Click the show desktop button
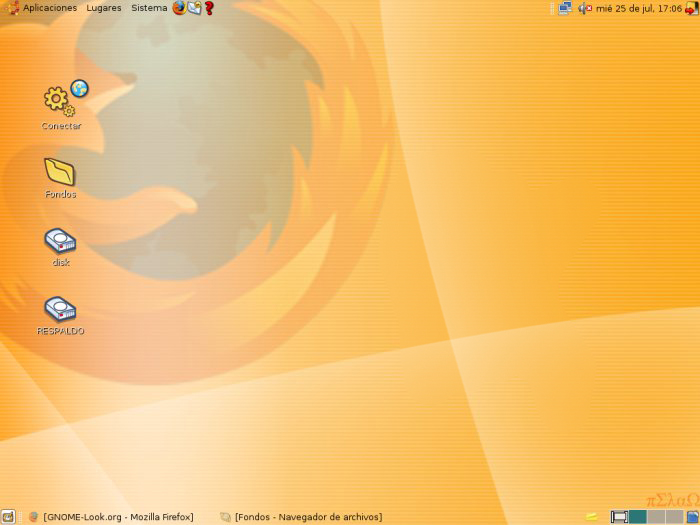Viewport: 700px width, 525px height. [x=8, y=517]
